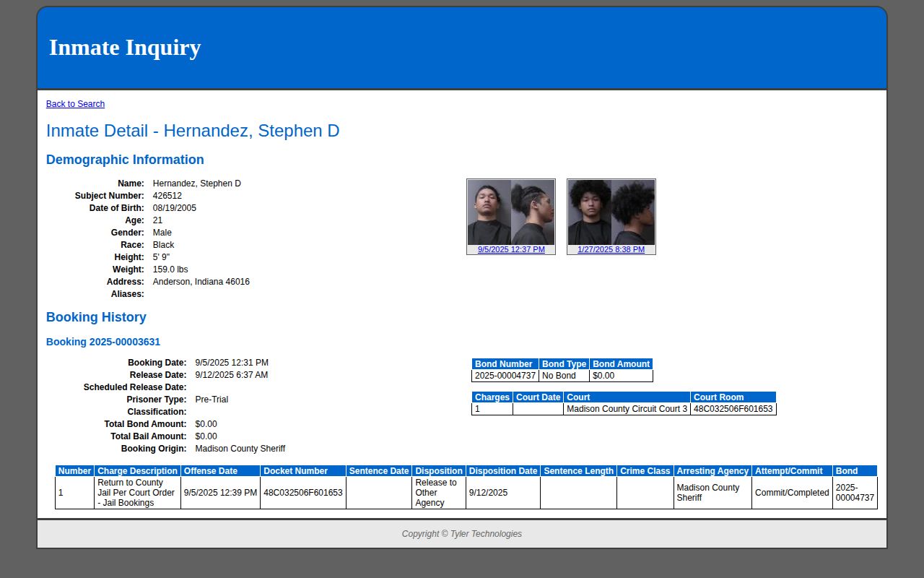The height and width of the screenshot is (578, 924).
Task: View the mugshot thumbnail above 1/27/2025 8:38 PM
Action: click(611, 212)
